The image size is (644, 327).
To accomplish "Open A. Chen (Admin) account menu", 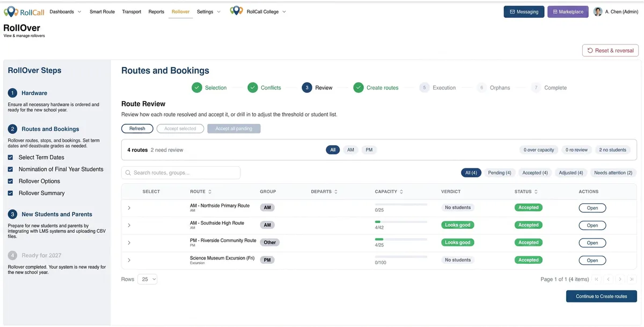I will tap(616, 11).
